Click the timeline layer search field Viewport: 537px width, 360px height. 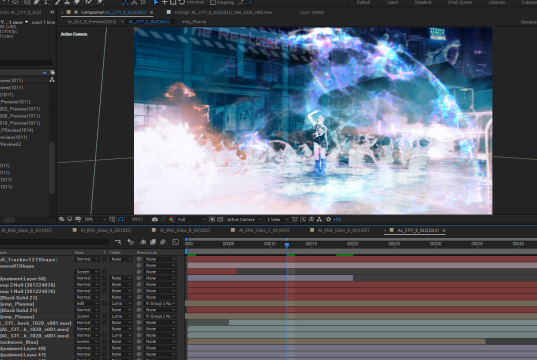(54, 242)
